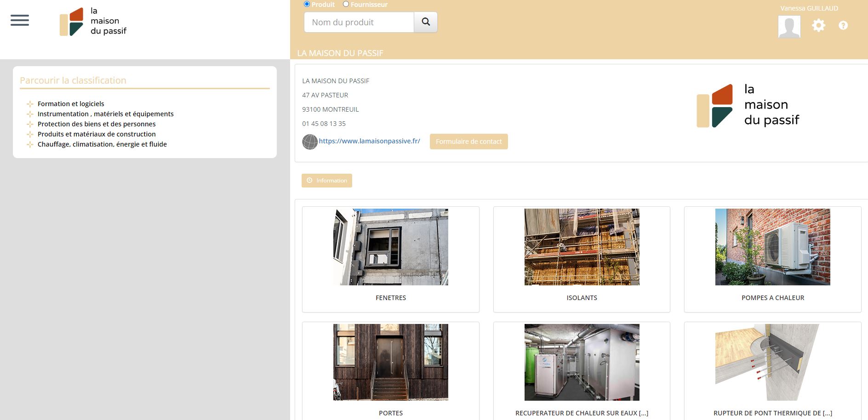The width and height of the screenshot is (868, 420).
Task: Click the POMPES A CHALEUR label
Action: point(773,298)
